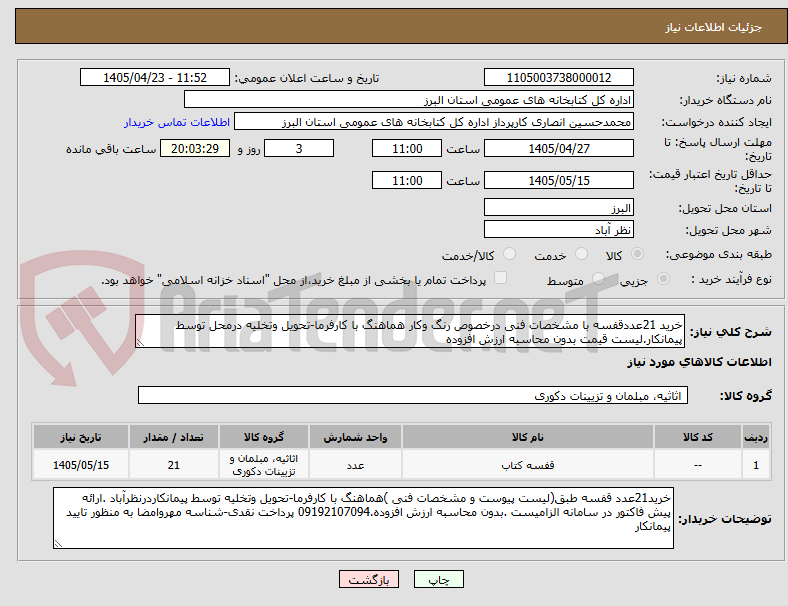
Task: Click the تاریخ نیاز column header
Action: point(81,437)
